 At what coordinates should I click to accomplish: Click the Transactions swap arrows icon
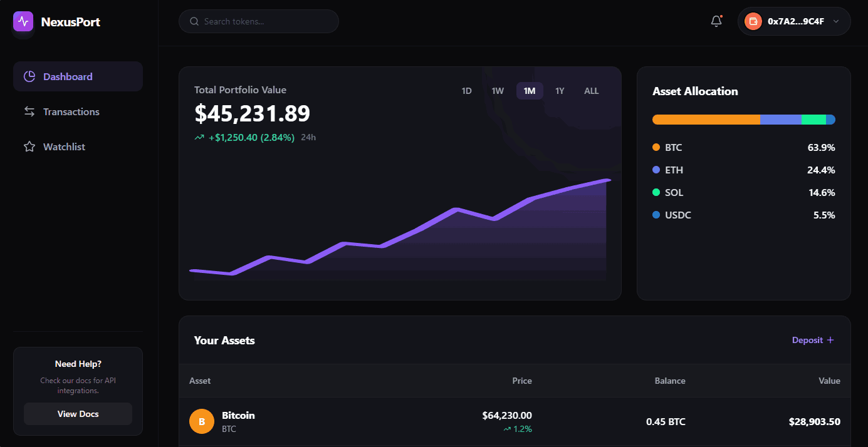(29, 111)
